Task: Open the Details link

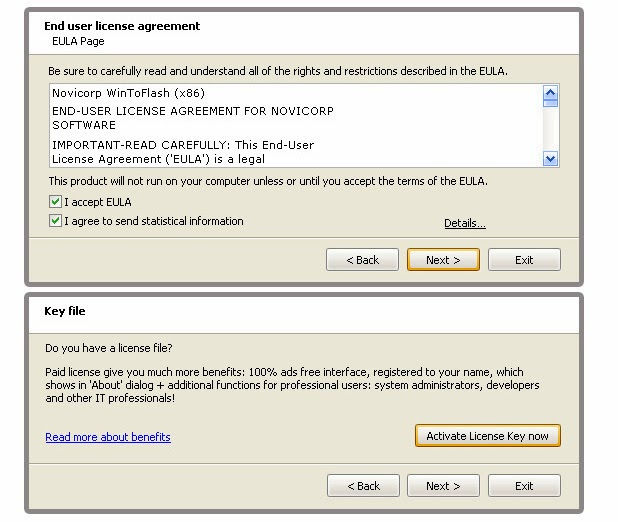Action: tap(465, 223)
